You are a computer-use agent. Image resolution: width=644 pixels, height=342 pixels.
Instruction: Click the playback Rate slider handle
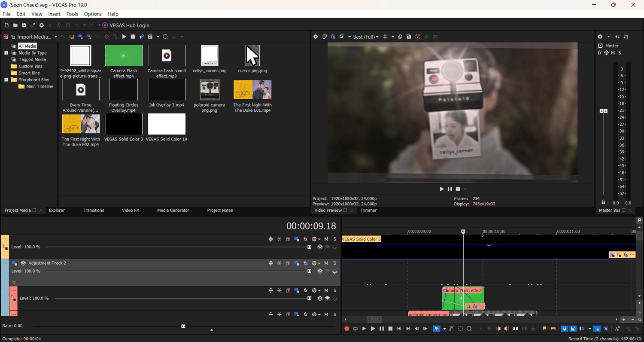coord(183,327)
